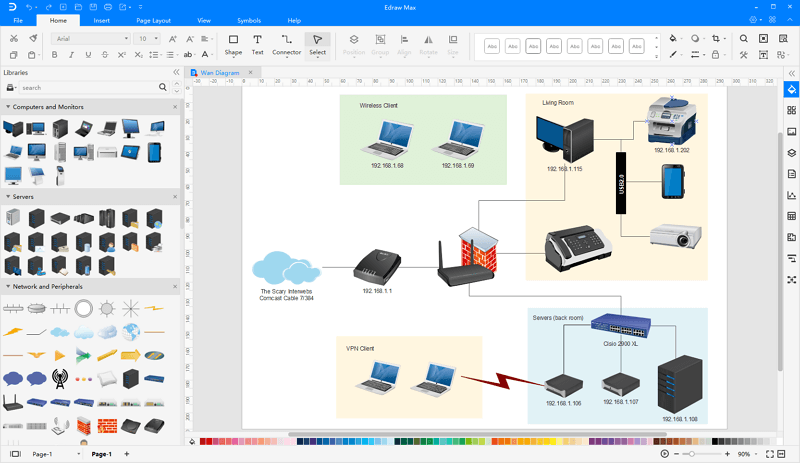This screenshot has width=800, height=463.
Task: Toggle Underline formatting
Action: click(x=88, y=55)
